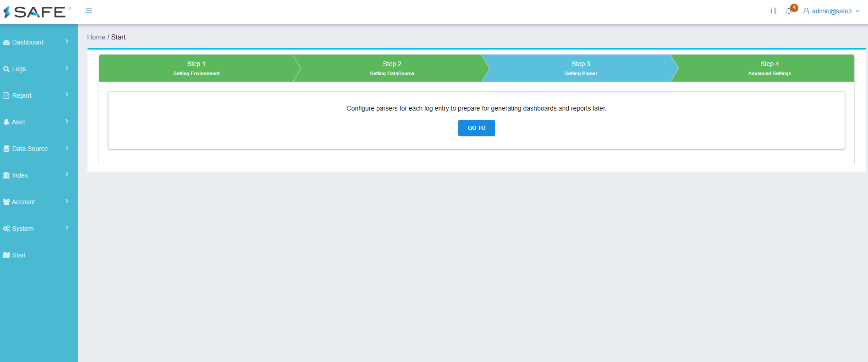
Task: Click the Alert bell icon in sidebar
Action: click(6, 123)
